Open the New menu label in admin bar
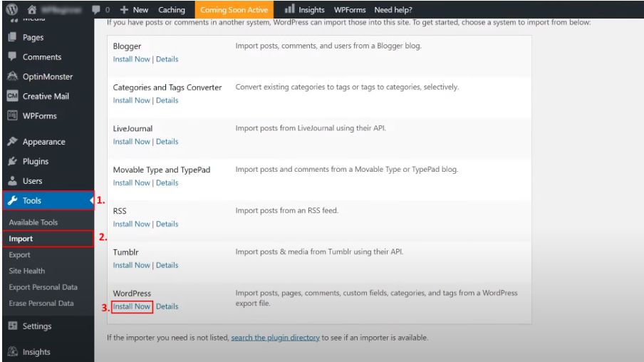 coord(140,9)
